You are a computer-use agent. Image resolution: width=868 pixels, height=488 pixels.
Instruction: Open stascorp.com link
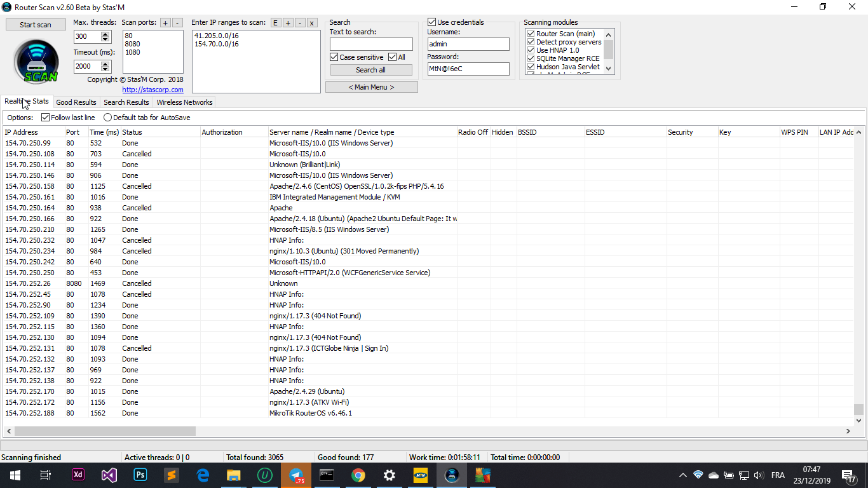coord(153,90)
